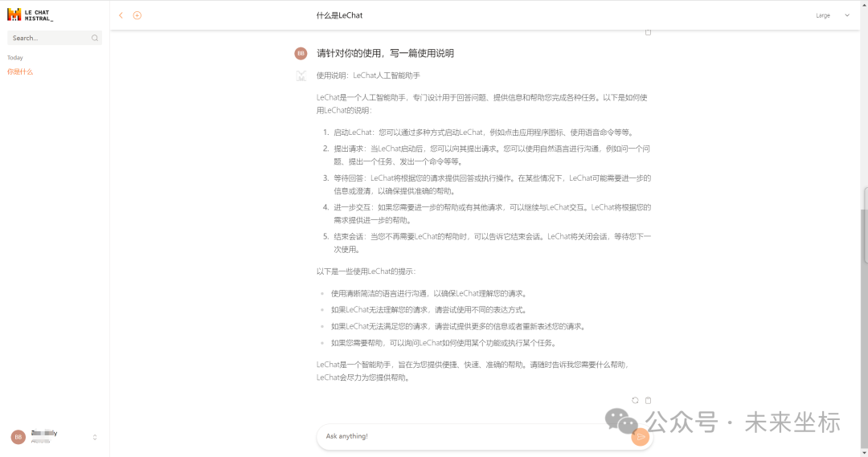Expand the account switcher arrows

click(x=95, y=437)
